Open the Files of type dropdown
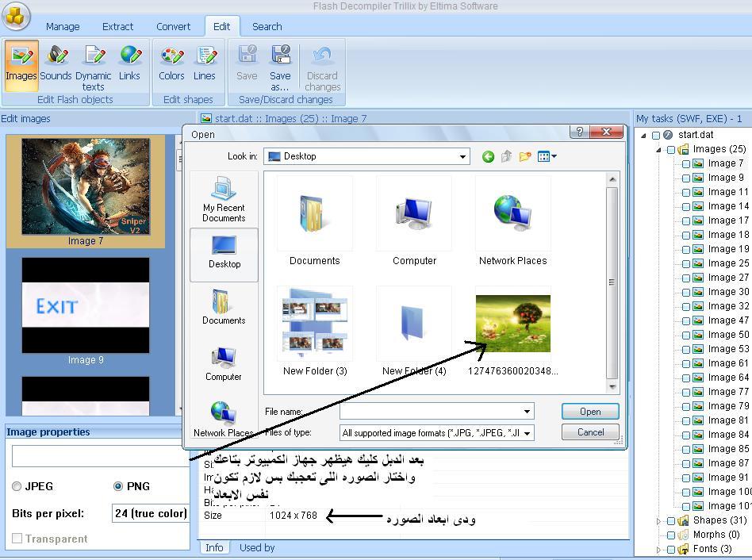The width and height of the screenshot is (752, 560). (x=528, y=433)
